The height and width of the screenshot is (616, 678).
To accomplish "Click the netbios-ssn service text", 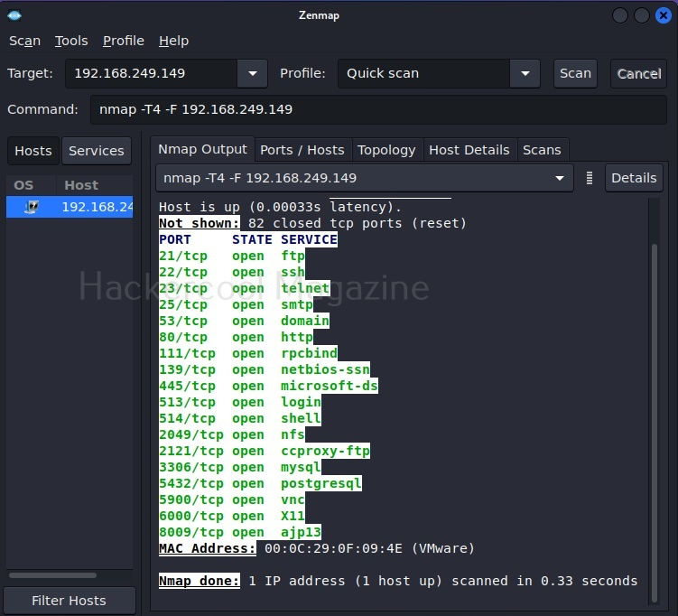I will coord(326,369).
